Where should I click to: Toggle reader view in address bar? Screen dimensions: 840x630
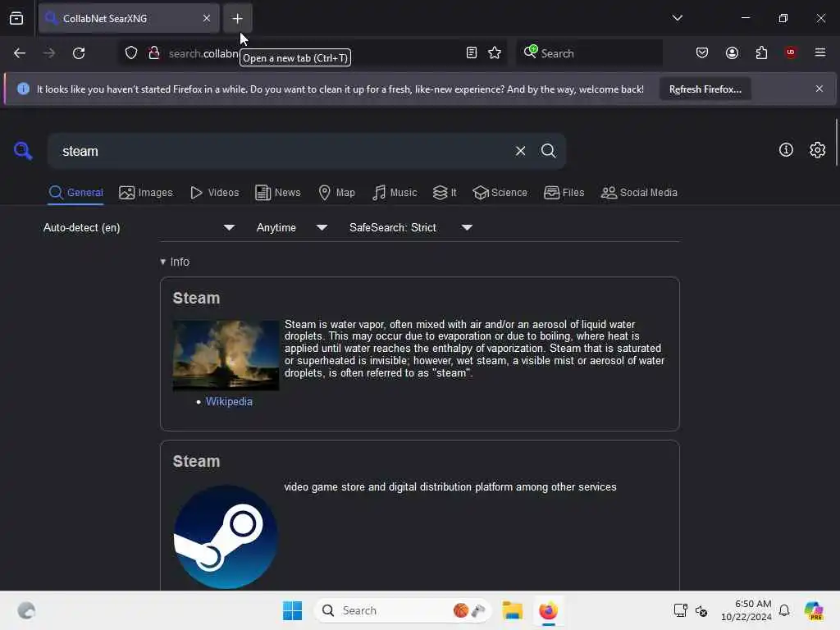tap(472, 52)
